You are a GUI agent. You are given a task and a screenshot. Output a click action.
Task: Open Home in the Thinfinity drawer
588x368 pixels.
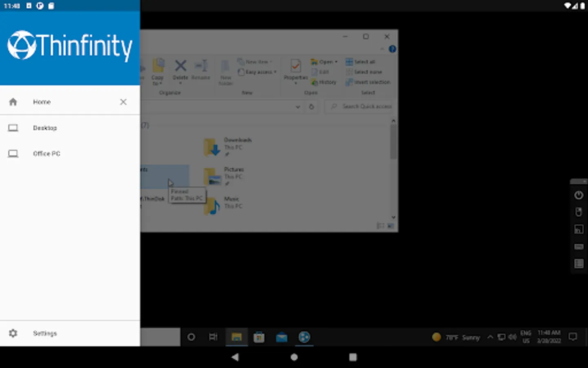point(70,102)
